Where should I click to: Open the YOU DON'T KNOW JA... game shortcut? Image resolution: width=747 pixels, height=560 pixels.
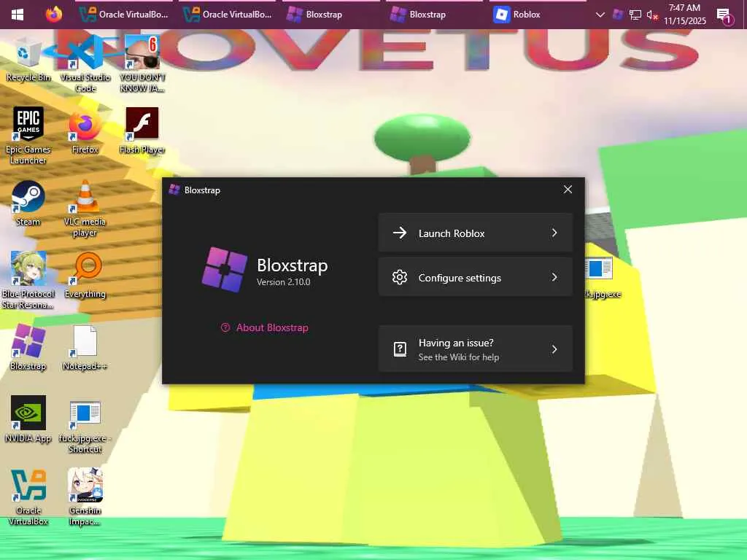pyautogui.click(x=142, y=64)
